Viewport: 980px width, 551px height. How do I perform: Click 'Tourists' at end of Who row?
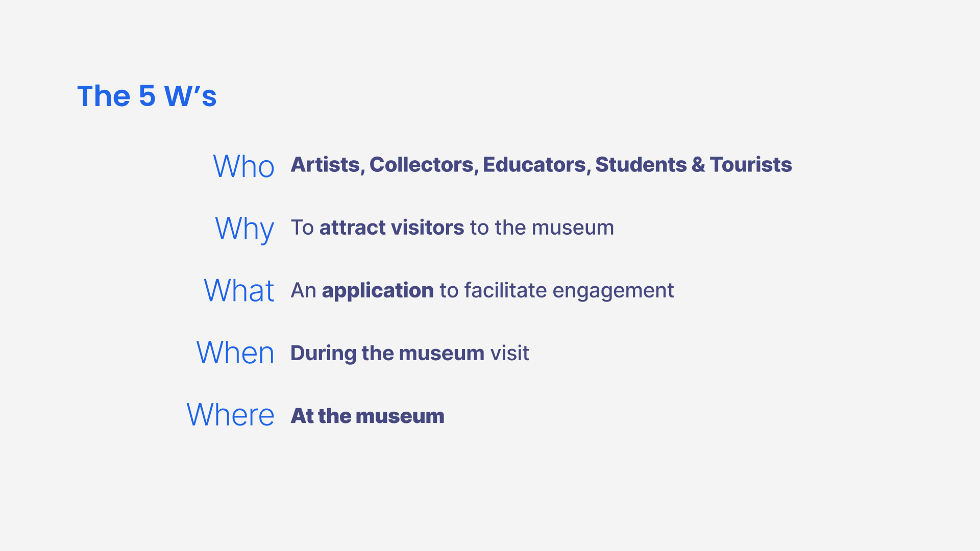pyautogui.click(x=751, y=165)
